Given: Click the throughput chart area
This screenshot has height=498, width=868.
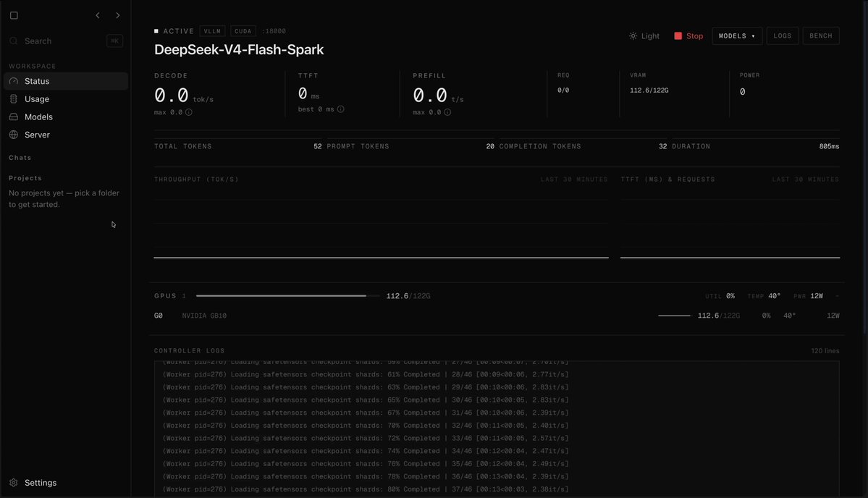Looking at the screenshot, I should tap(381, 223).
